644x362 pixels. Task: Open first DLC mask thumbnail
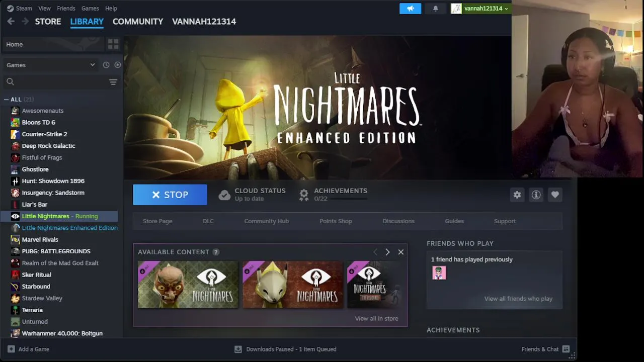click(188, 284)
